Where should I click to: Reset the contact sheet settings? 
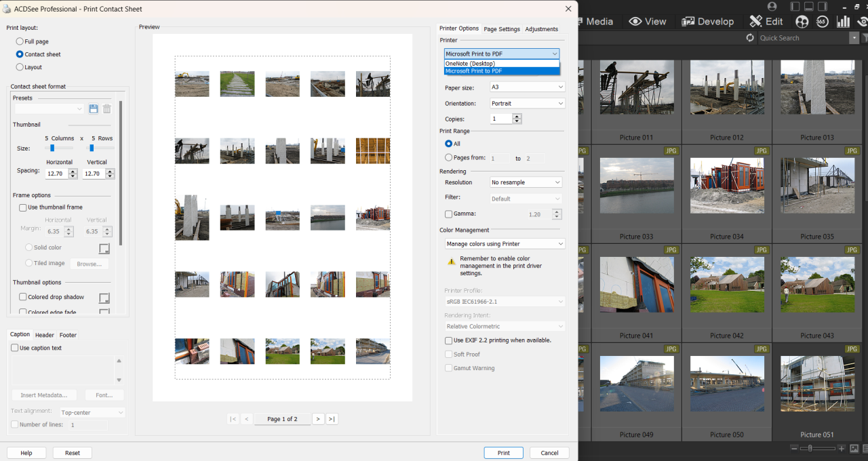click(72, 452)
